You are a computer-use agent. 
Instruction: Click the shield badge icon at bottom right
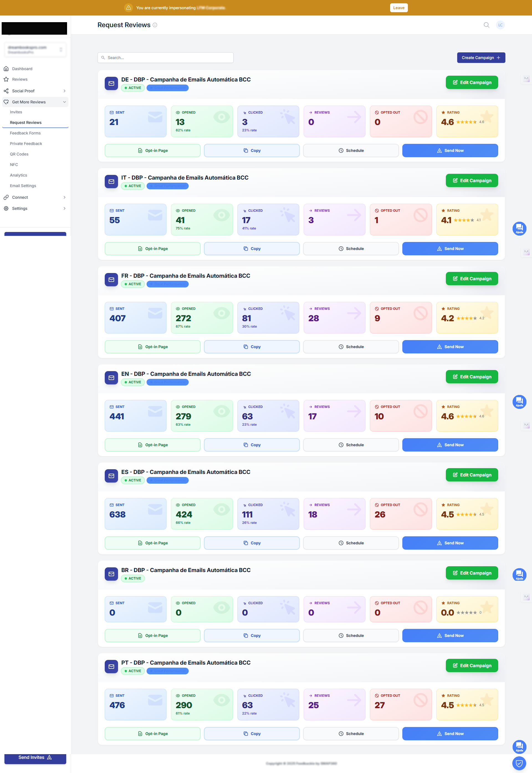pyautogui.click(x=519, y=763)
